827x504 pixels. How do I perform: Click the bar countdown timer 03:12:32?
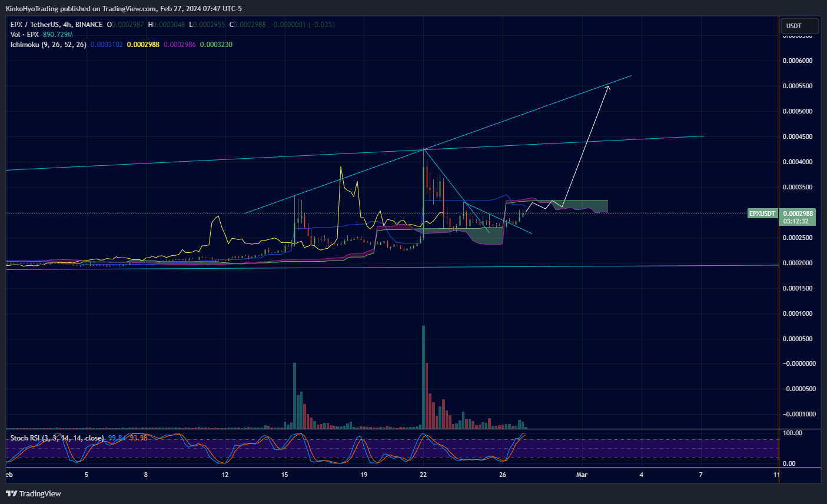(796, 222)
